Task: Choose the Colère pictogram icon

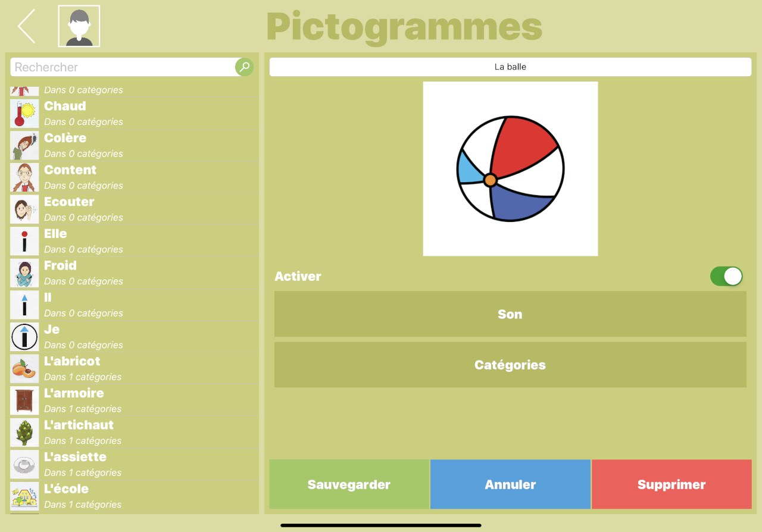Action: point(24,146)
